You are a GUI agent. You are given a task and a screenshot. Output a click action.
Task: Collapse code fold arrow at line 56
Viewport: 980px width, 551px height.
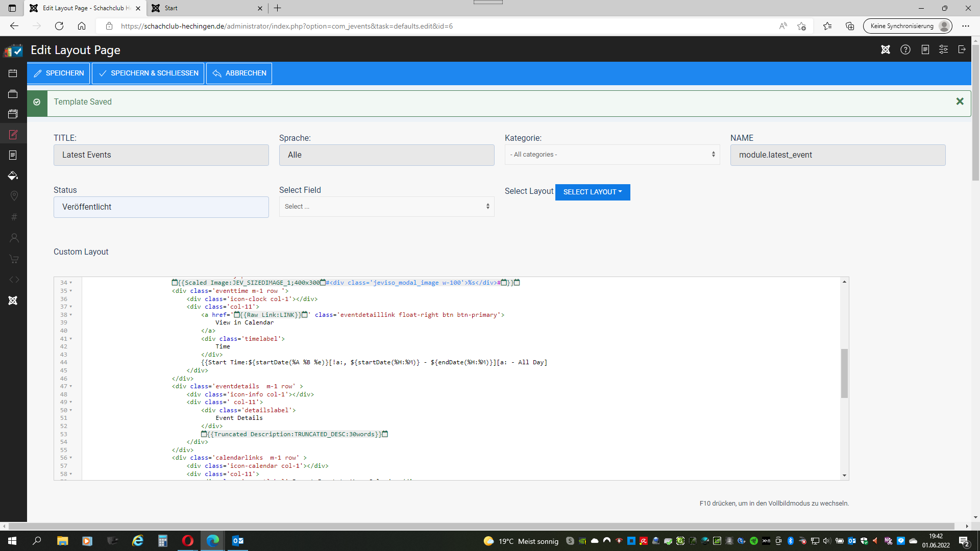[71, 458]
